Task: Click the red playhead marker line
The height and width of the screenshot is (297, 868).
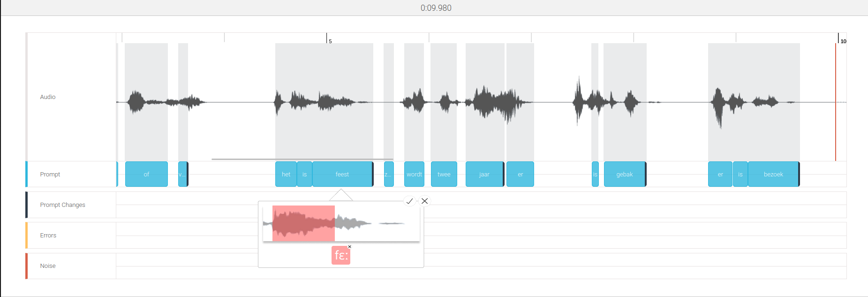Action: tap(836, 102)
